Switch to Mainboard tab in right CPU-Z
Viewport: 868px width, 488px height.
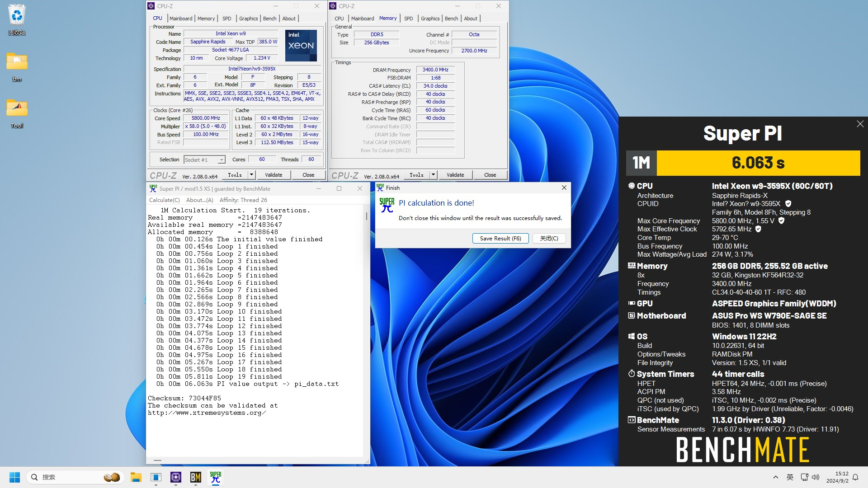[x=363, y=19]
